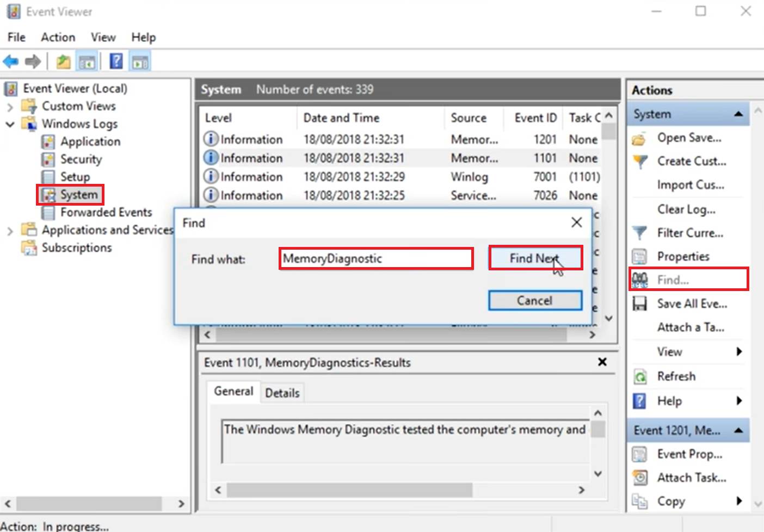Cancel the Find dialog

click(x=534, y=300)
